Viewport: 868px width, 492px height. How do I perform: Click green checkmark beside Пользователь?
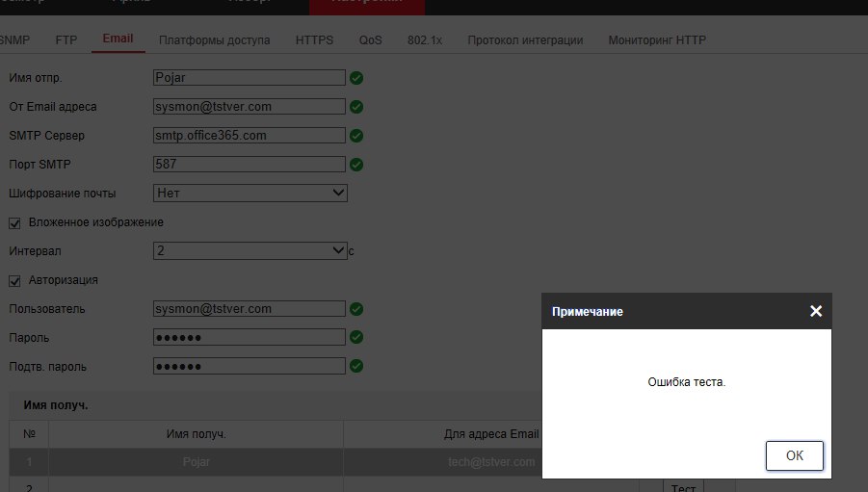(356, 309)
